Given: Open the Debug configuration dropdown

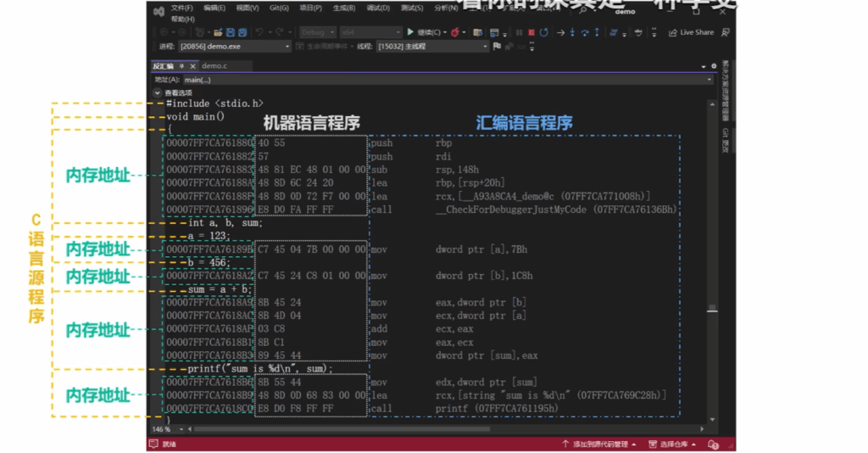Looking at the screenshot, I should [x=318, y=33].
